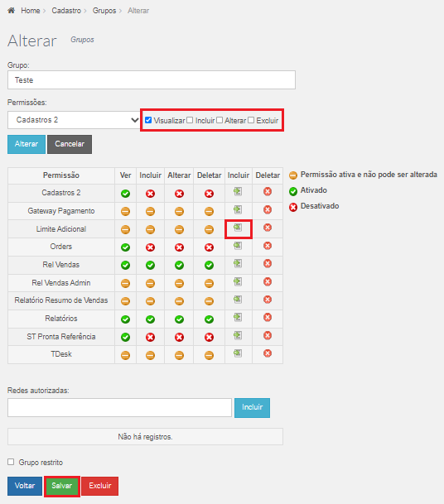
Task: Click the red Deletar icon for TDesk row
Action: point(268,353)
